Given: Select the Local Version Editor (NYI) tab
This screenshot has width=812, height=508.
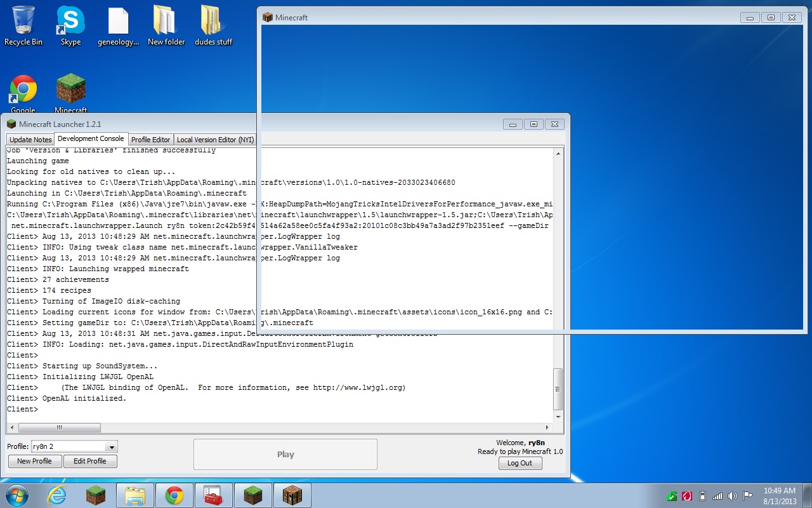Looking at the screenshot, I should 215,140.
